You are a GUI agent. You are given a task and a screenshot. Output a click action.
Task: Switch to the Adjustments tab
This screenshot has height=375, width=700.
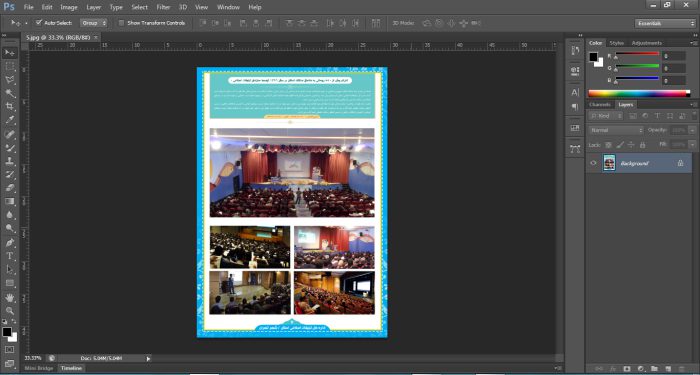click(x=646, y=43)
